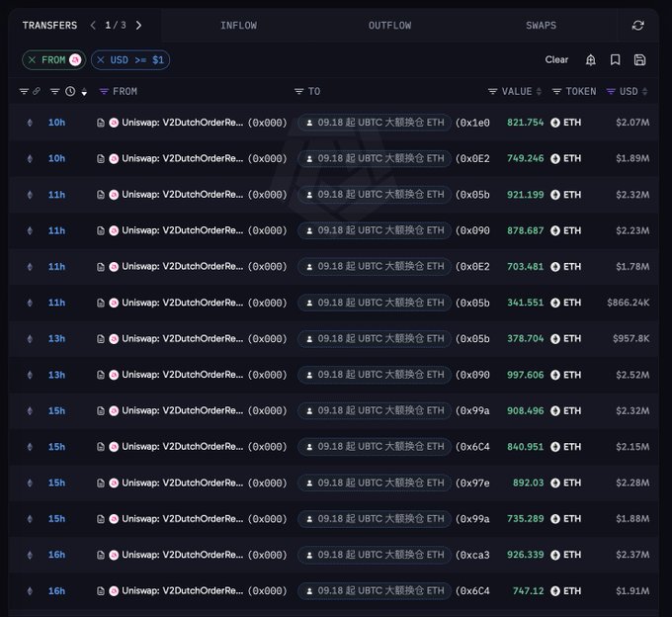Open Uniswap V2DutchOrderRe sender in $2.07M row

[x=183, y=123]
